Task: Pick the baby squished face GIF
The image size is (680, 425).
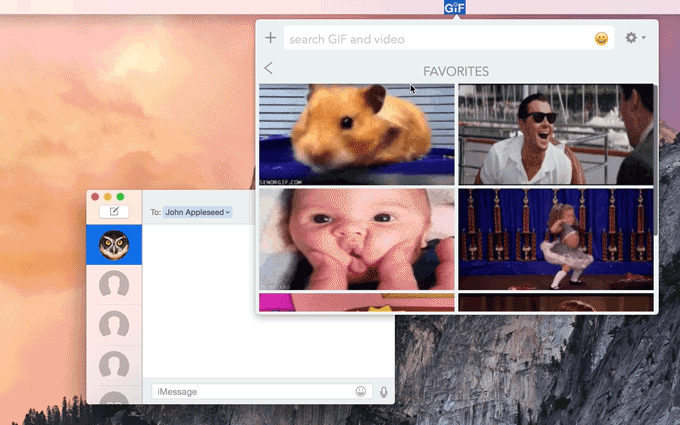Action: (356, 240)
